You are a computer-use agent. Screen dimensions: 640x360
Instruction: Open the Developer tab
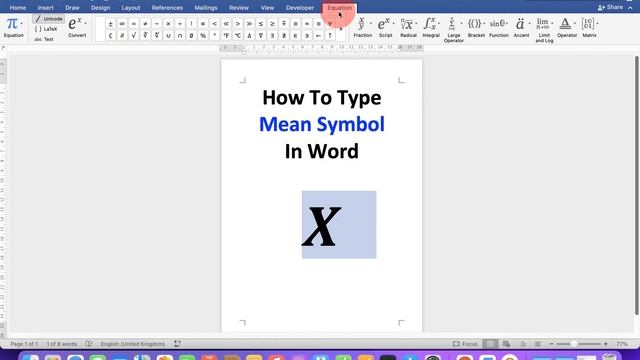[x=300, y=8]
